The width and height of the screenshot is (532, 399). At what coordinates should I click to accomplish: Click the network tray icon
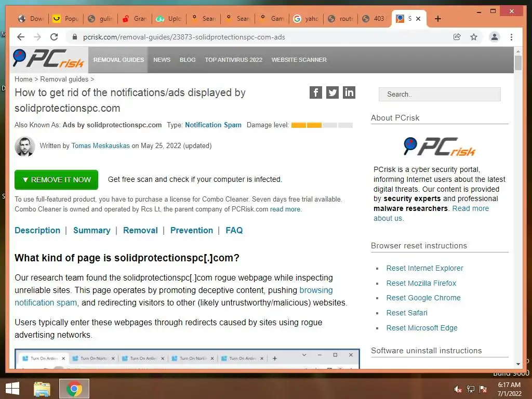(471, 389)
